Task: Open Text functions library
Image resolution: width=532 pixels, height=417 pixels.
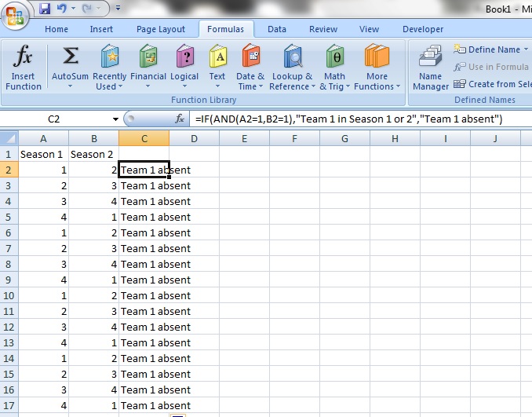Action: coord(217,57)
